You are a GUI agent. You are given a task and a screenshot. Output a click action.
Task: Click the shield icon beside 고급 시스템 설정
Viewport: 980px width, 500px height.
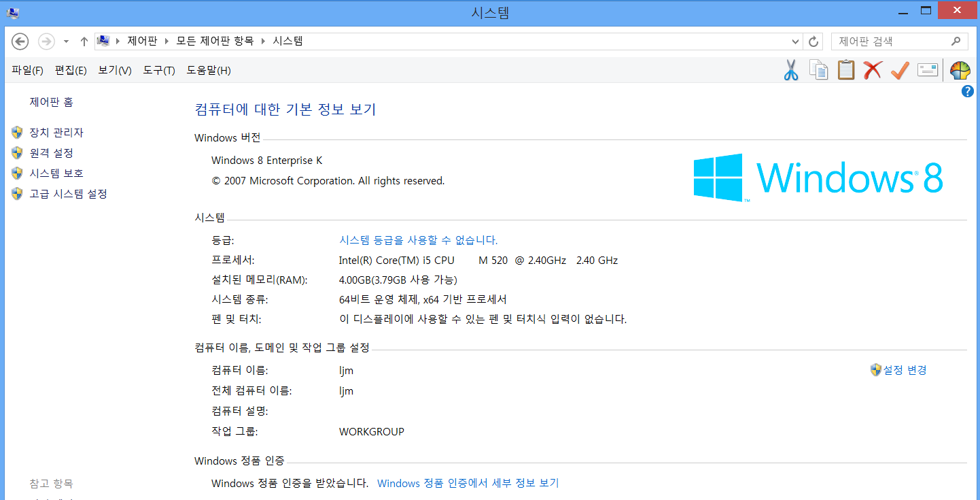[x=17, y=194]
